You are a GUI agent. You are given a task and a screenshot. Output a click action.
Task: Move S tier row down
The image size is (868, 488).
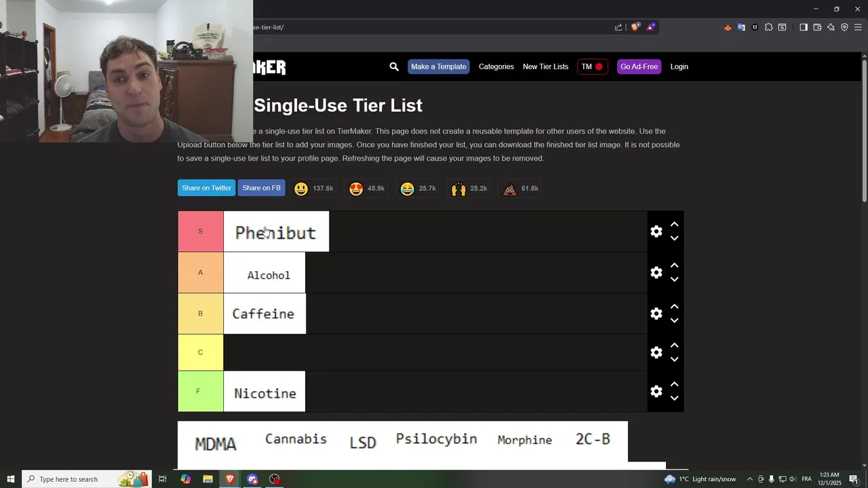674,239
